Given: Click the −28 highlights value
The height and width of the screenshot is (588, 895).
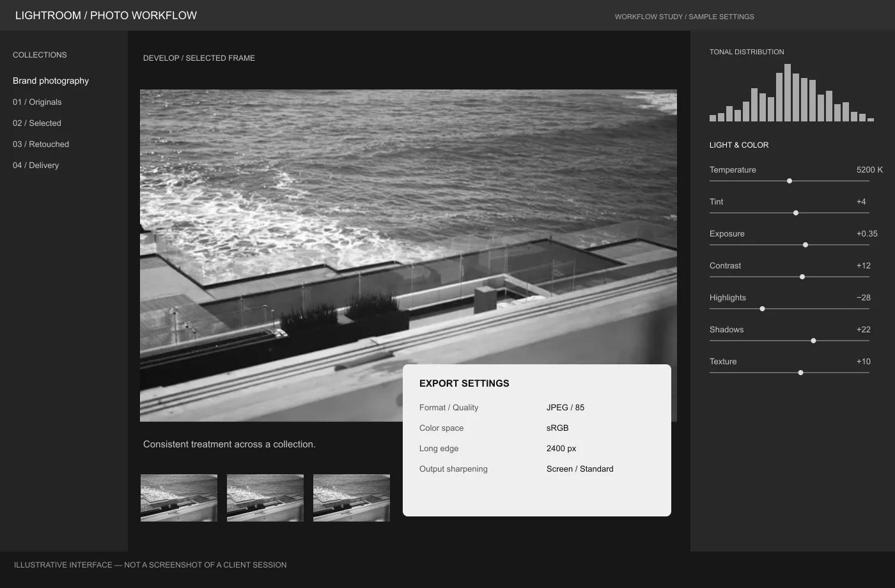Looking at the screenshot, I should pyautogui.click(x=864, y=297).
